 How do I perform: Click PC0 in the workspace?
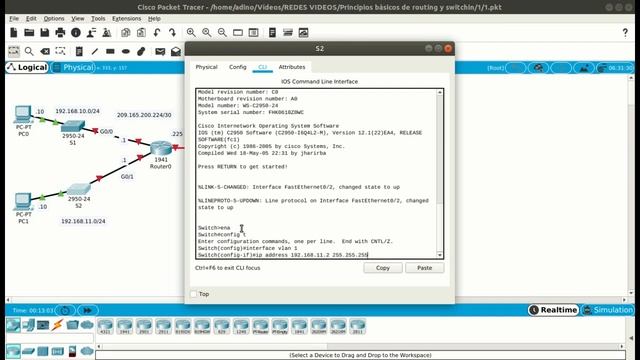pyautogui.click(x=22, y=115)
